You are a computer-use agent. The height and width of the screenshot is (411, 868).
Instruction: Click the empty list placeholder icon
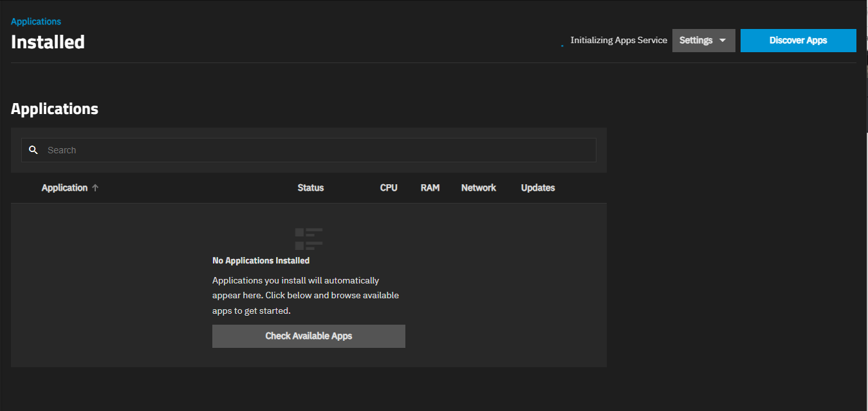pos(309,239)
